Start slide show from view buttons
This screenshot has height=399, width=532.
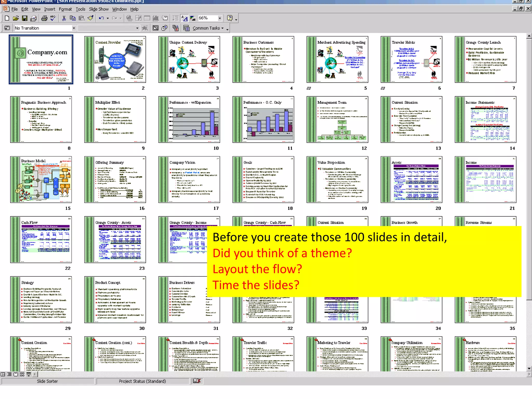click(29, 374)
